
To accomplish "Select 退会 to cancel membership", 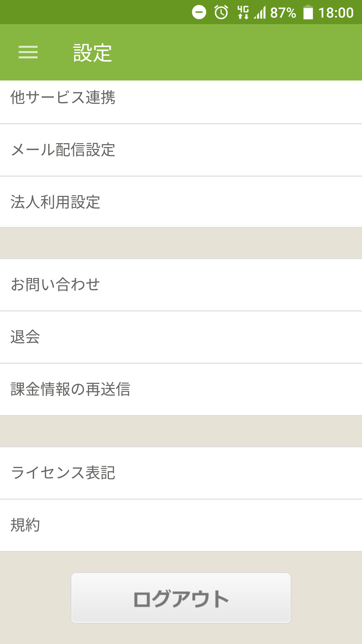I will coord(181,337).
